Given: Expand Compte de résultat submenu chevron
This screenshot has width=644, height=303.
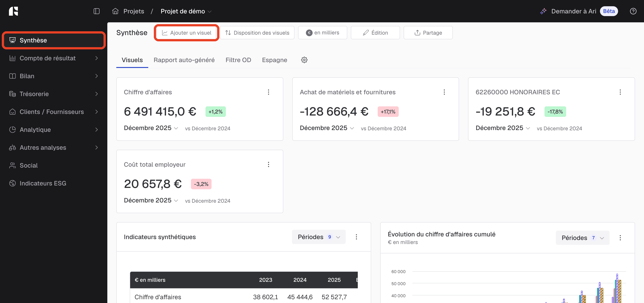Looking at the screenshot, I should click(x=97, y=58).
